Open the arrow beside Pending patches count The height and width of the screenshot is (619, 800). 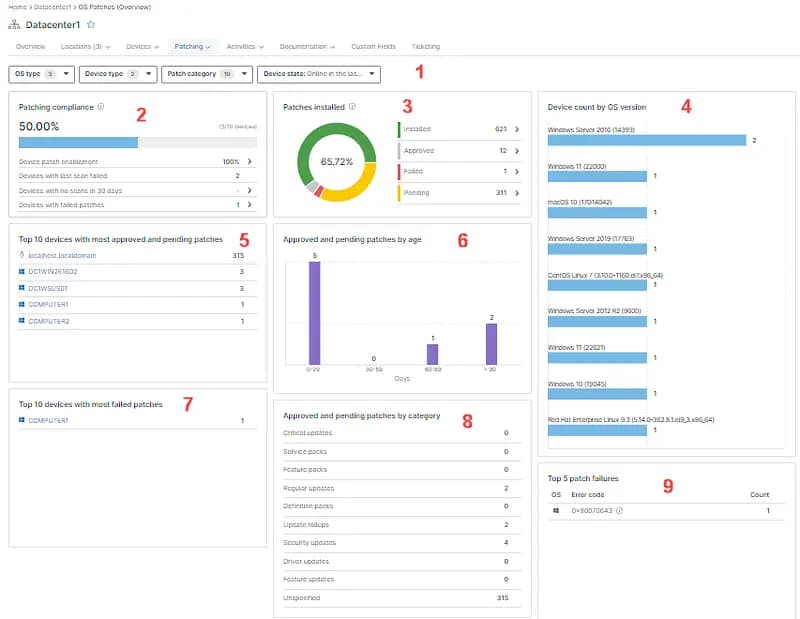(x=515, y=191)
